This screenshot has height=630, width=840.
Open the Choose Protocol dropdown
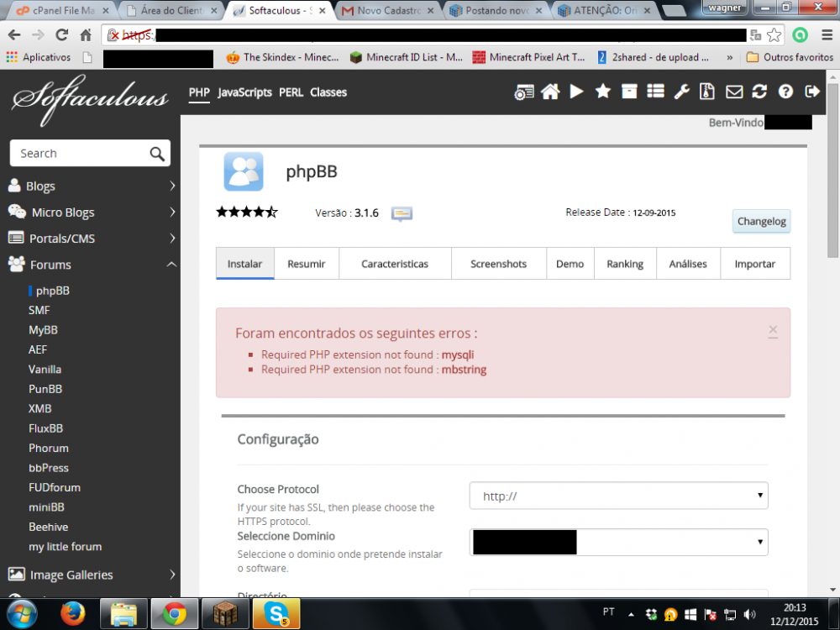pos(618,496)
